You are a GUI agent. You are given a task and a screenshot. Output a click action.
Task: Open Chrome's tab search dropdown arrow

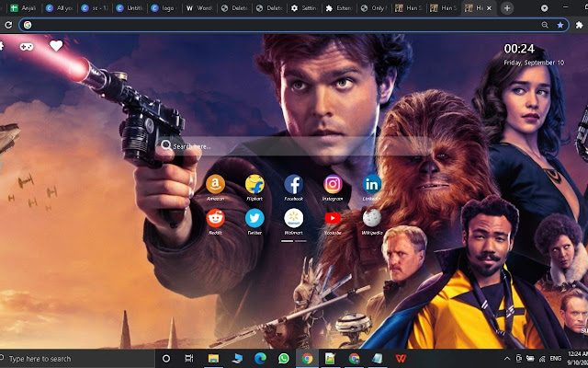(x=545, y=8)
